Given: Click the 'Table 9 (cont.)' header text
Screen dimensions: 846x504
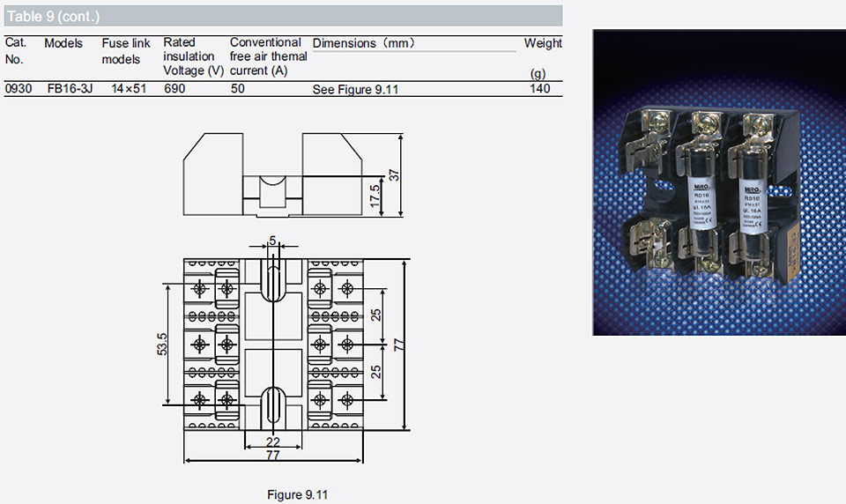Looking at the screenshot, I should point(53,16).
